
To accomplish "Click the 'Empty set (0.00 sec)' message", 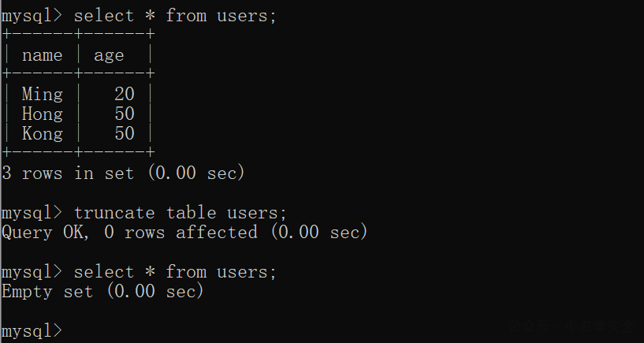I will [102, 291].
